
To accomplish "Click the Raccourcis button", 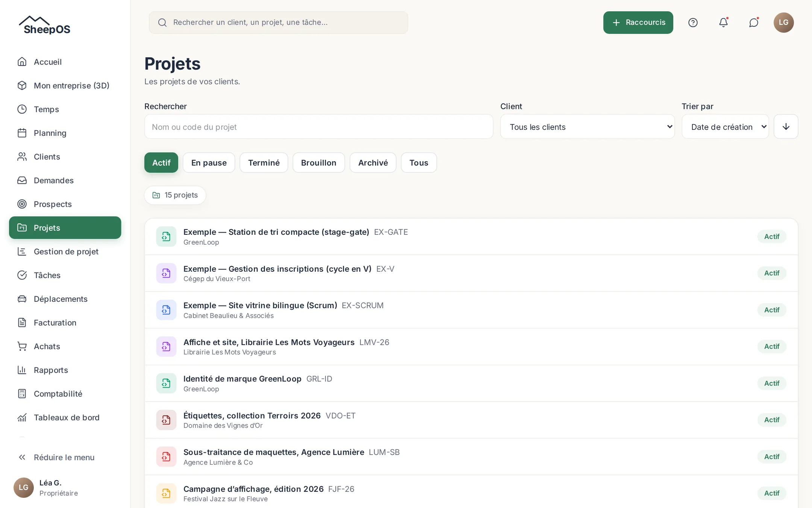I will pyautogui.click(x=638, y=23).
